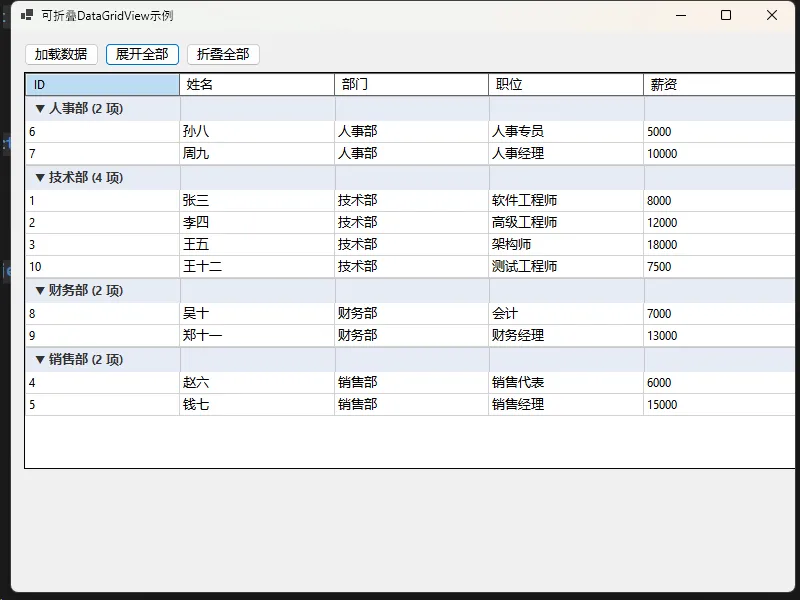Collapse the 人事部 group triangle
The image size is (800, 600).
40,109
